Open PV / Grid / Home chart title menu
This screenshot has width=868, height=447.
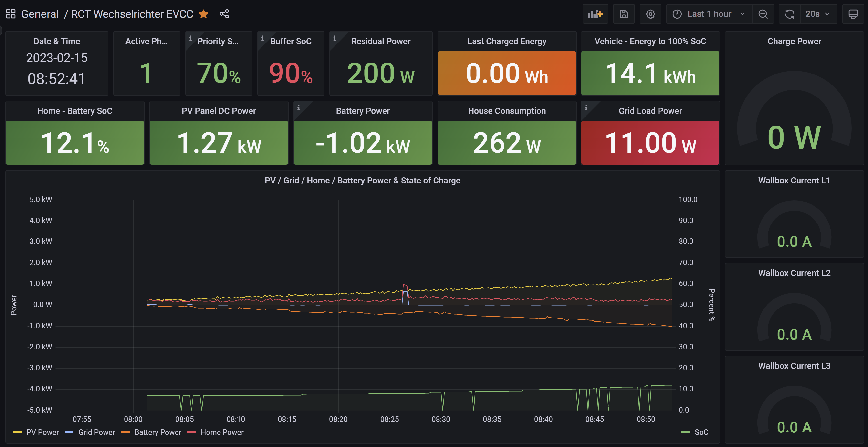(363, 181)
